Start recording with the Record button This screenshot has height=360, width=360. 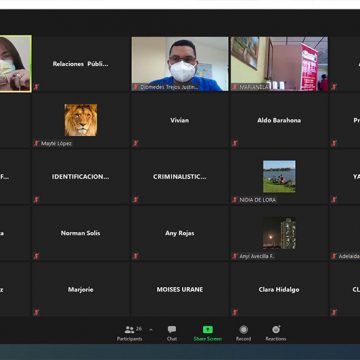(243, 333)
